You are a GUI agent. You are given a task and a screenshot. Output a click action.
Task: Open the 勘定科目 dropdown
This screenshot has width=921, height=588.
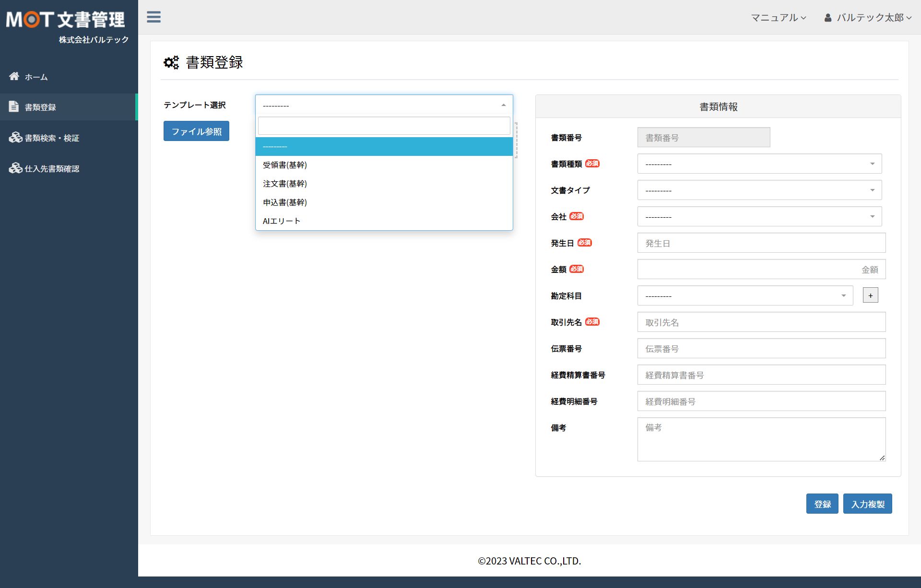coord(745,296)
